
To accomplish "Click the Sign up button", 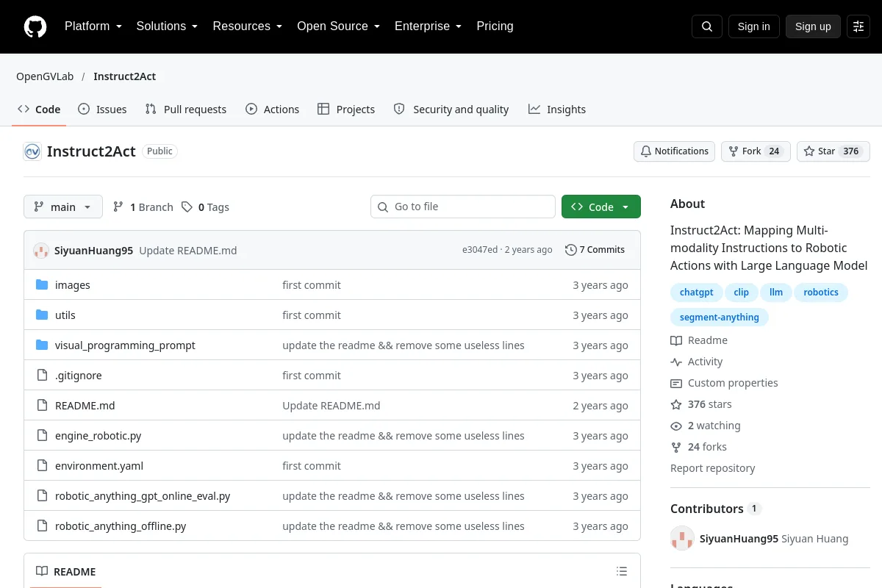I will (x=813, y=26).
